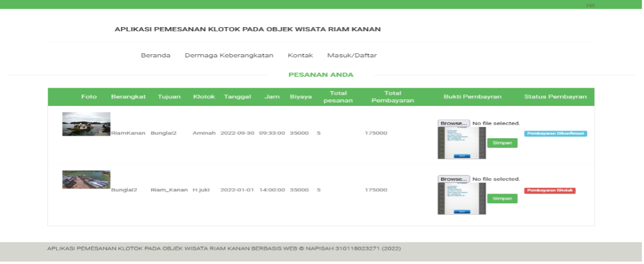Click the Total Pembayaran column header
The image size is (644, 264).
pos(393,97)
